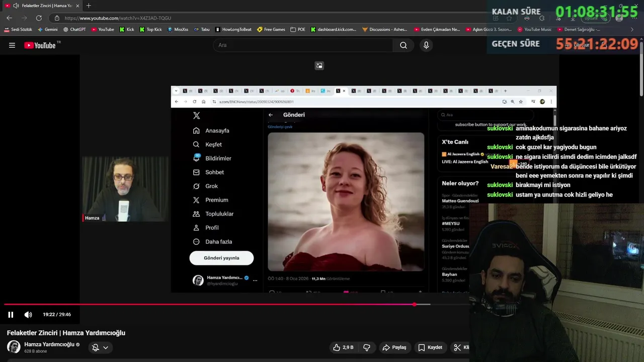The width and height of the screenshot is (644, 362).
Task: Click the progress bar playhead dot
Action: click(x=414, y=304)
